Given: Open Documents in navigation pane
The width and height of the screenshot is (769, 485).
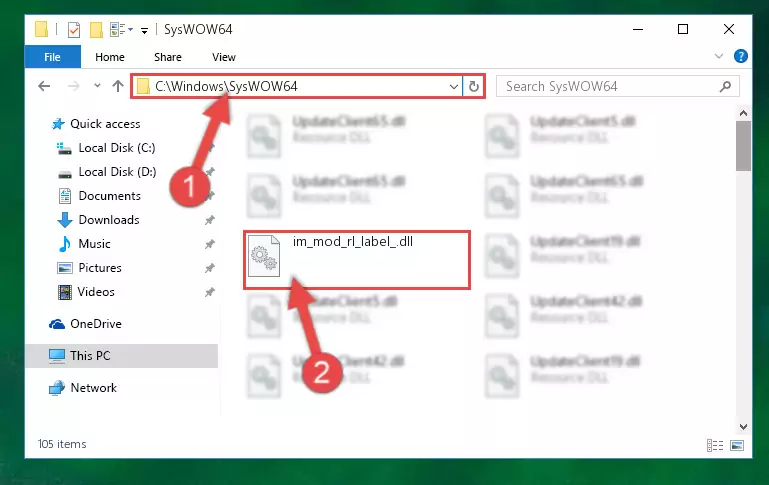Looking at the screenshot, I should click(x=109, y=196).
